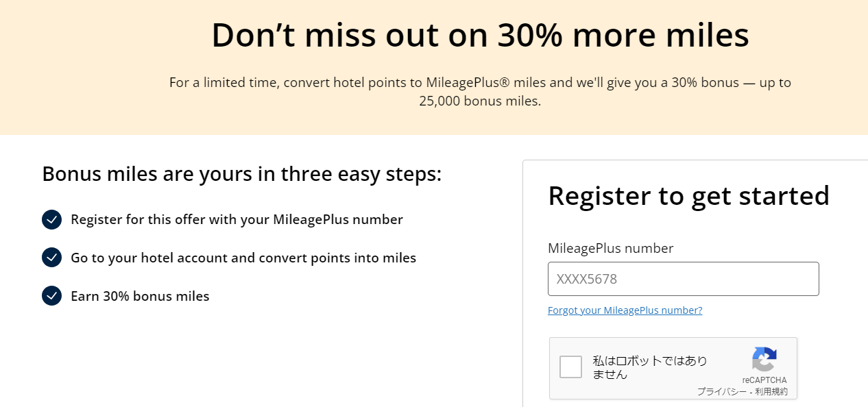868x407 pixels.
Task: Click the 'MileagePlus number' field label
Action: [x=610, y=249]
